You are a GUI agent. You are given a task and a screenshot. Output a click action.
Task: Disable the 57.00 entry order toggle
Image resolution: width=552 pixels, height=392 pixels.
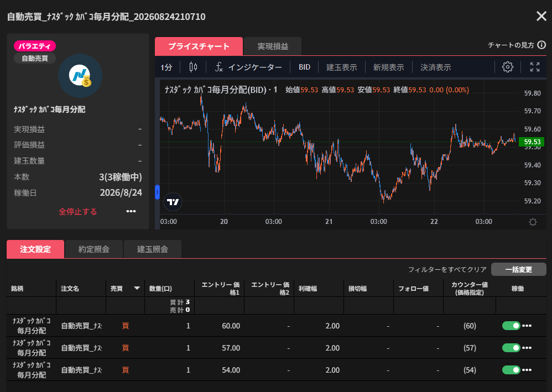click(511, 348)
